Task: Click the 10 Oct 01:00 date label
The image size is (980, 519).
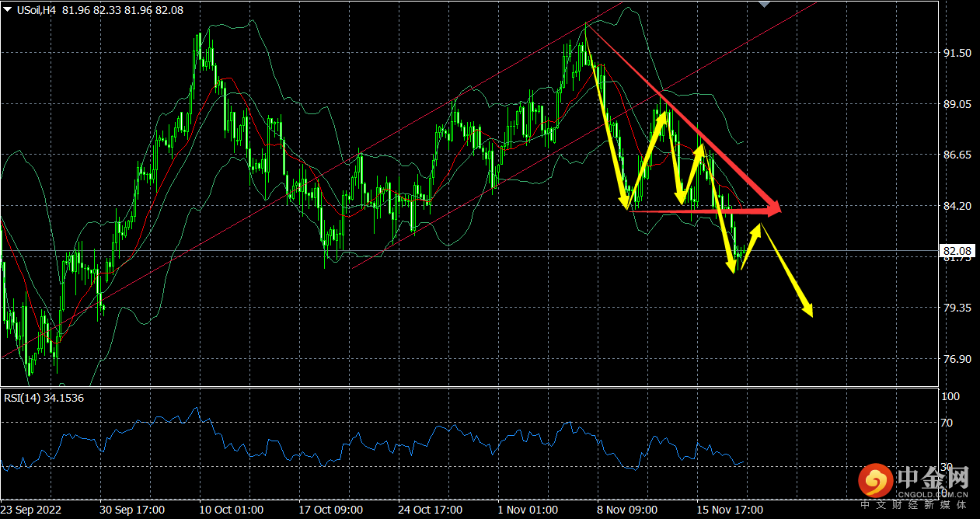Action: tap(232, 510)
